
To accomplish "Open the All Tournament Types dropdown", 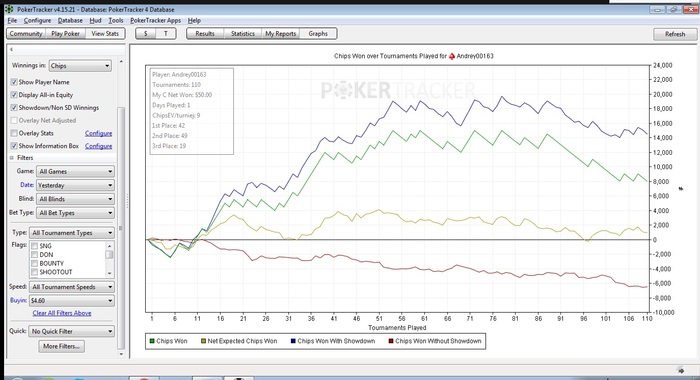I will coord(72,233).
